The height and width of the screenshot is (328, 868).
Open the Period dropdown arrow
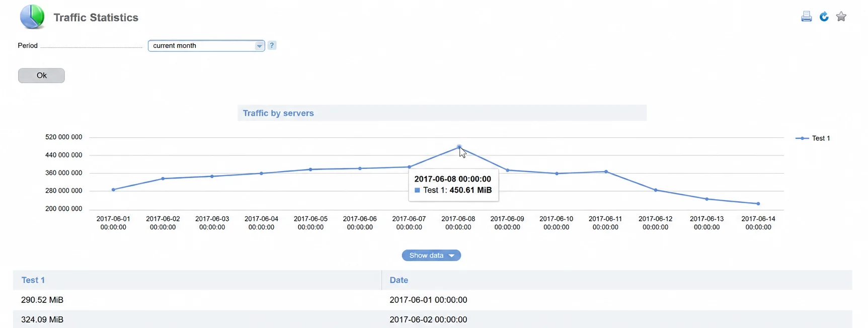pos(259,46)
